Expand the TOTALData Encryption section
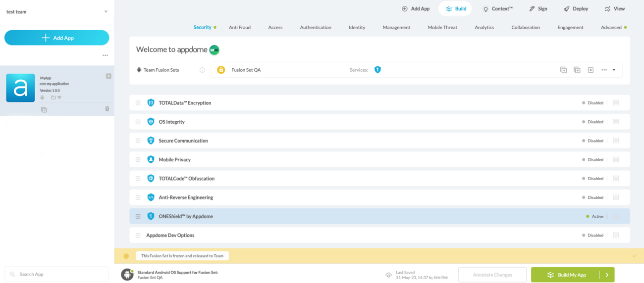644x283 pixels. 138,103
